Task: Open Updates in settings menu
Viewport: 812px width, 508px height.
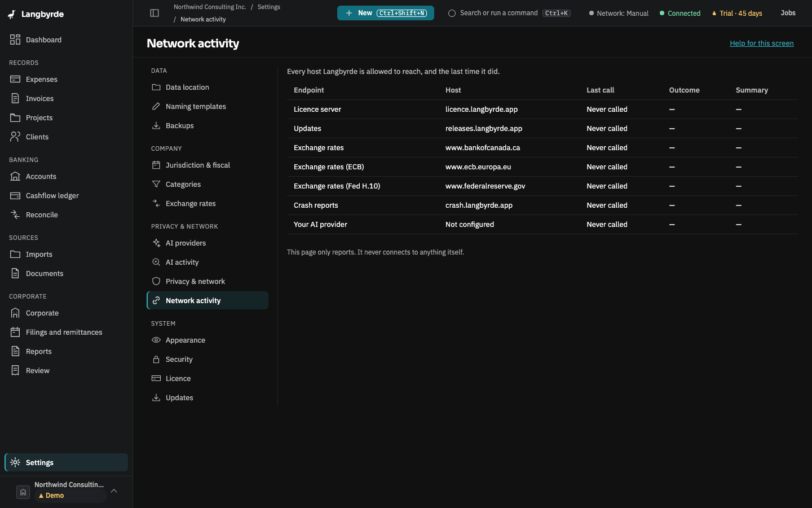Action: (x=208, y=397)
